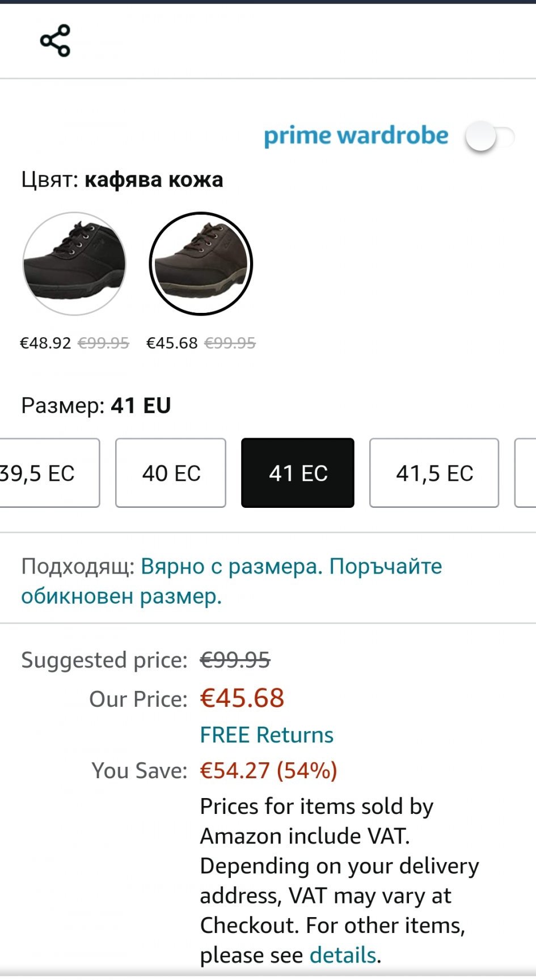536x980 pixels.
Task: Tap the prime wardrobe logo text
Action: pyautogui.click(x=356, y=136)
